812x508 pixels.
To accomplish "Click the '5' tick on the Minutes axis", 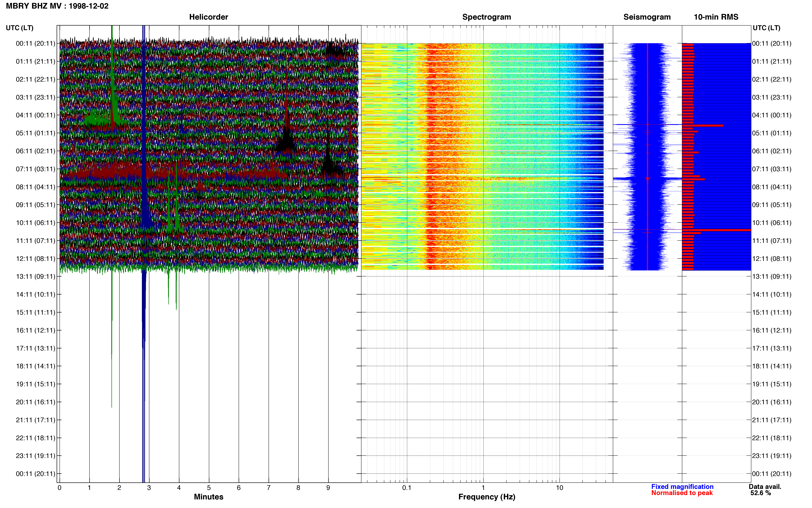I will point(209,488).
